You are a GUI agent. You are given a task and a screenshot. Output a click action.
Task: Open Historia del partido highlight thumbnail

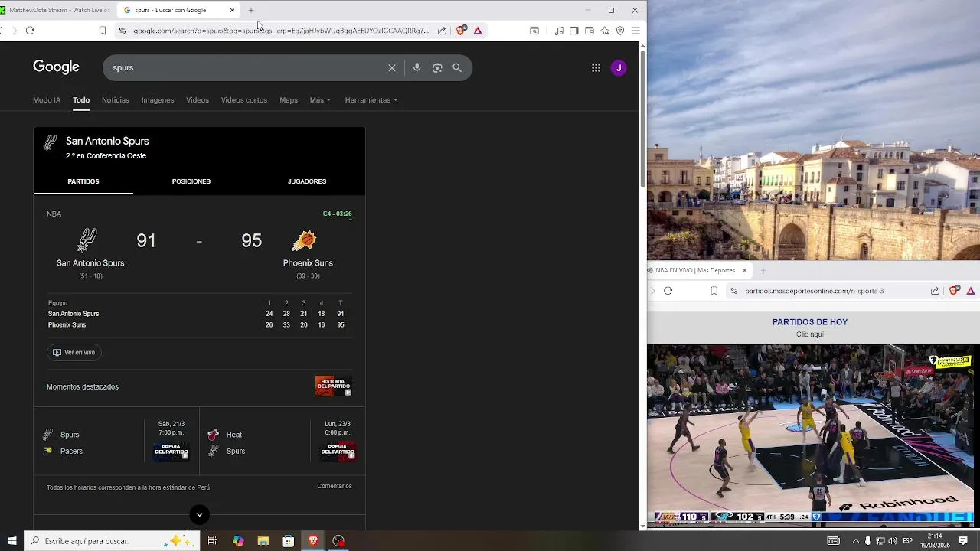(x=334, y=386)
